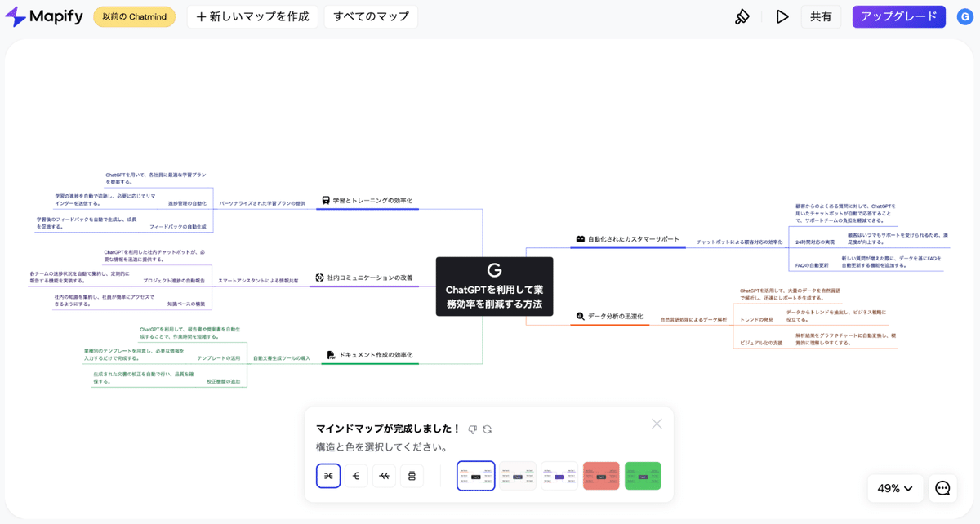This screenshot has height=524, width=980.
Task: Click the regenerate mind map icon
Action: (x=487, y=427)
